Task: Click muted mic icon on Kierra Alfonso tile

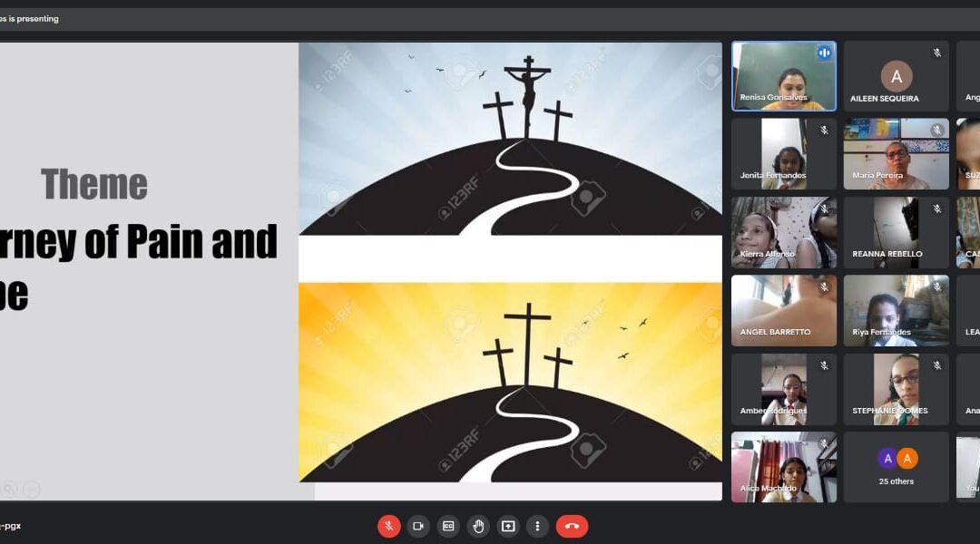Action: point(824,209)
